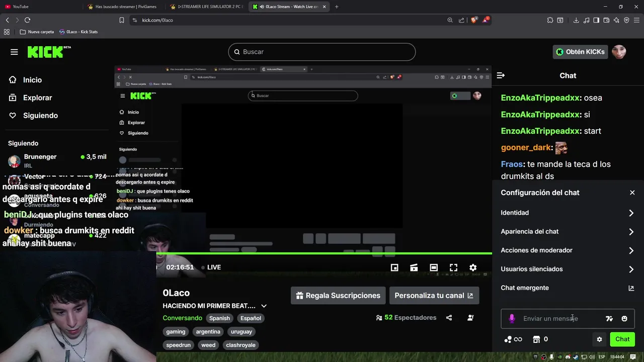The image size is (644, 362).
Task: Click Brave Shields lion icon
Action: tap(473, 20)
